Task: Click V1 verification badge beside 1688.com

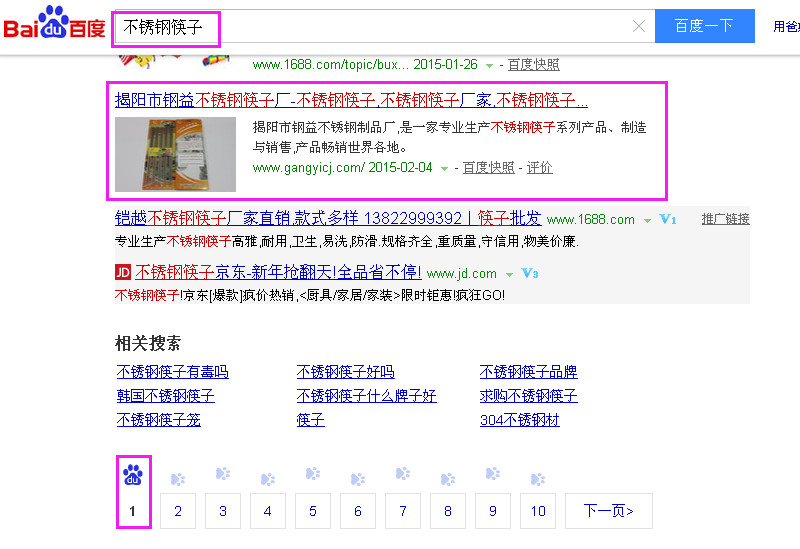Action: point(669,219)
